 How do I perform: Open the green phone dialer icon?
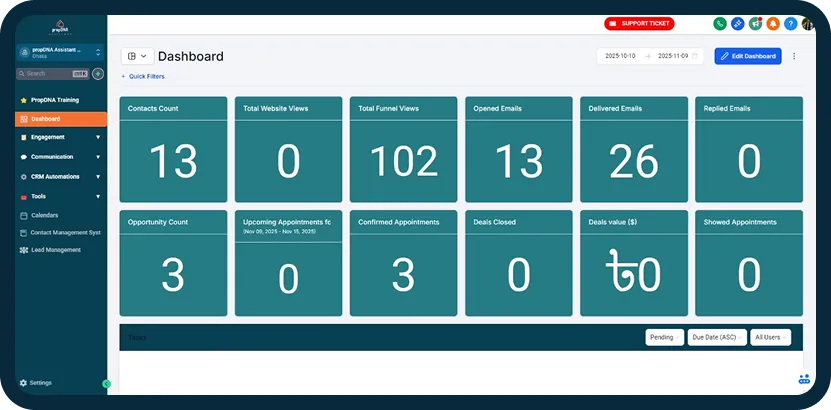click(719, 23)
